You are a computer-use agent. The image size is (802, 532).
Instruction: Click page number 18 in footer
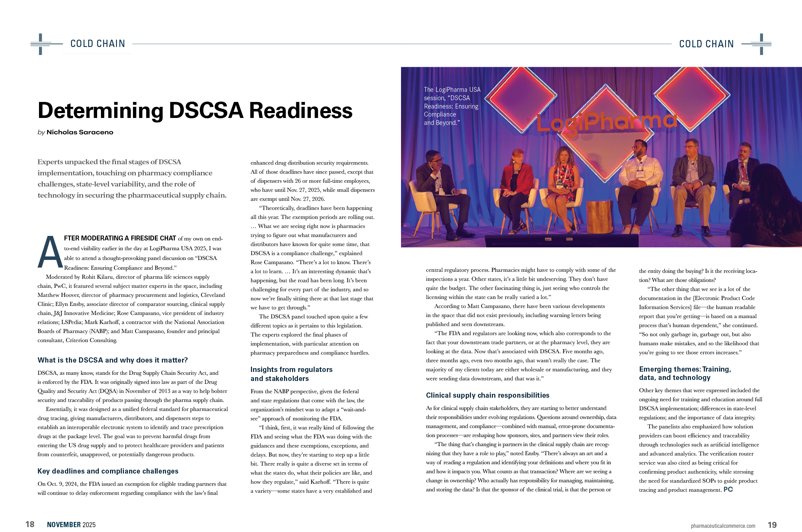click(x=30, y=524)
